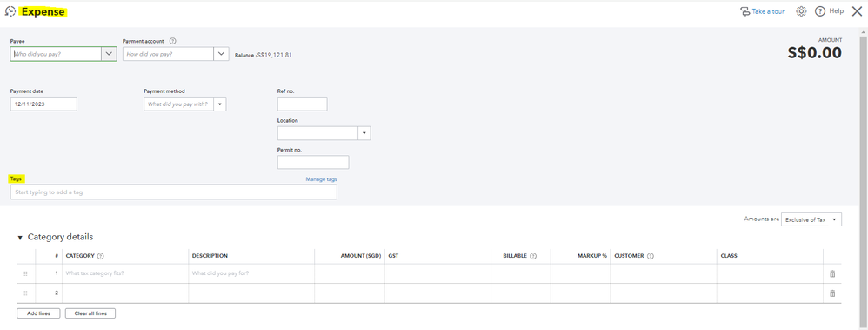Click the MARKUP % column header

click(591, 256)
